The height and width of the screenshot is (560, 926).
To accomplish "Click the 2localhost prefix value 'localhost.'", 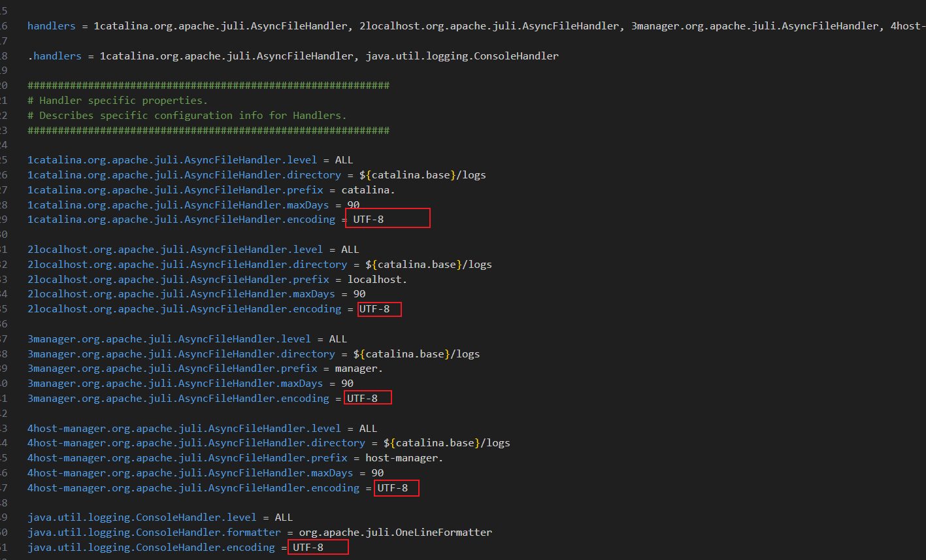I will (377, 280).
